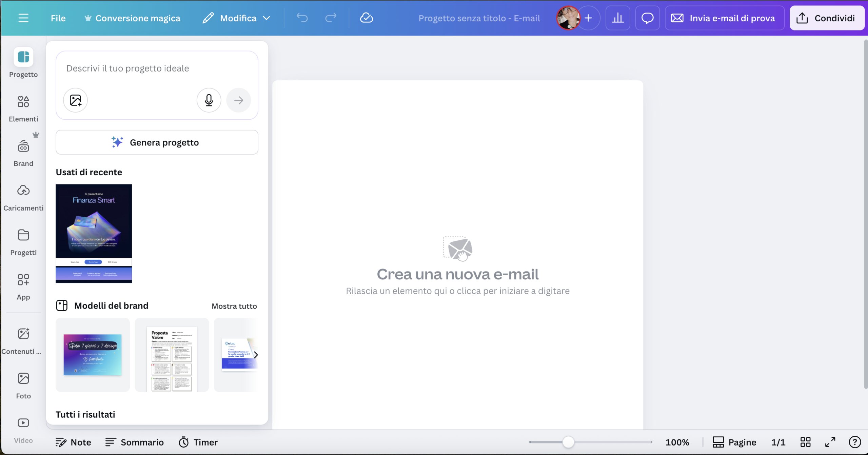Click the microphone voice input icon
868x455 pixels.
point(209,100)
